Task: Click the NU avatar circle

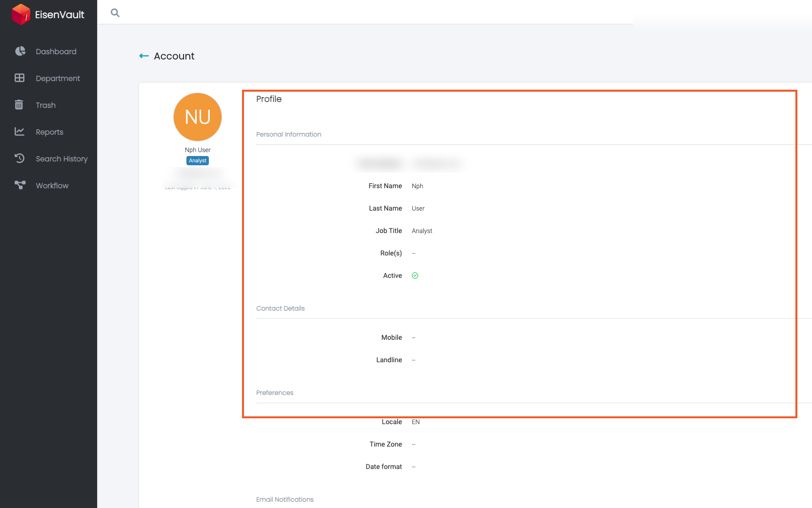Action: pyautogui.click(x=198, y=117)
